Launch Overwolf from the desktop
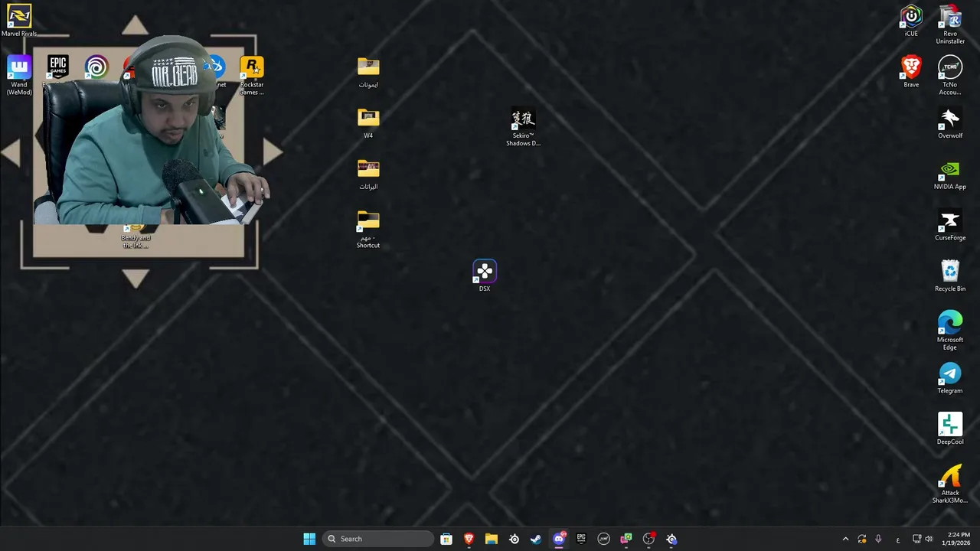Viewport: 980px width, 551px height. click(x=950, y=123)
